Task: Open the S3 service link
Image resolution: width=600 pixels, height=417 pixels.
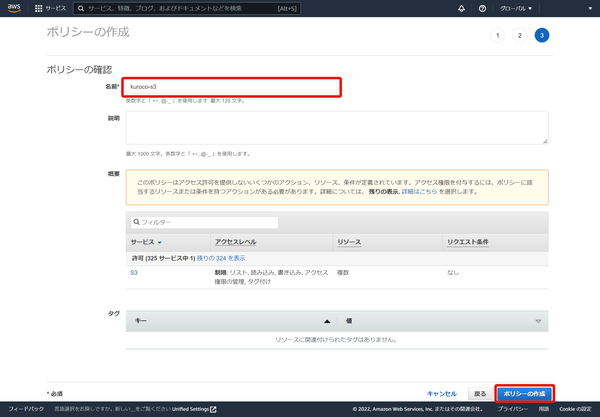Action: click(x=134, y=273)
